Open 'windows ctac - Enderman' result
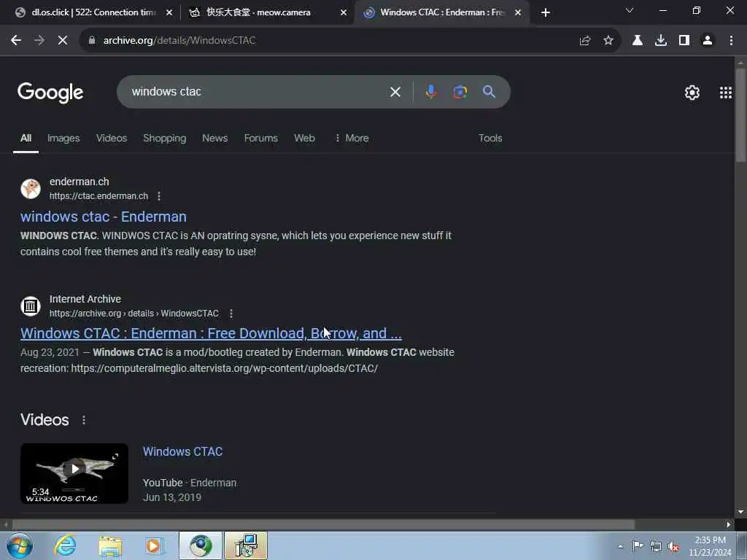 click(x=104, y=217)
